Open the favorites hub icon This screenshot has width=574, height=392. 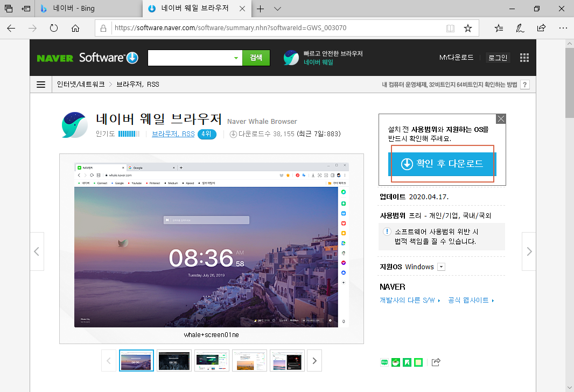[x=499, y=28]
